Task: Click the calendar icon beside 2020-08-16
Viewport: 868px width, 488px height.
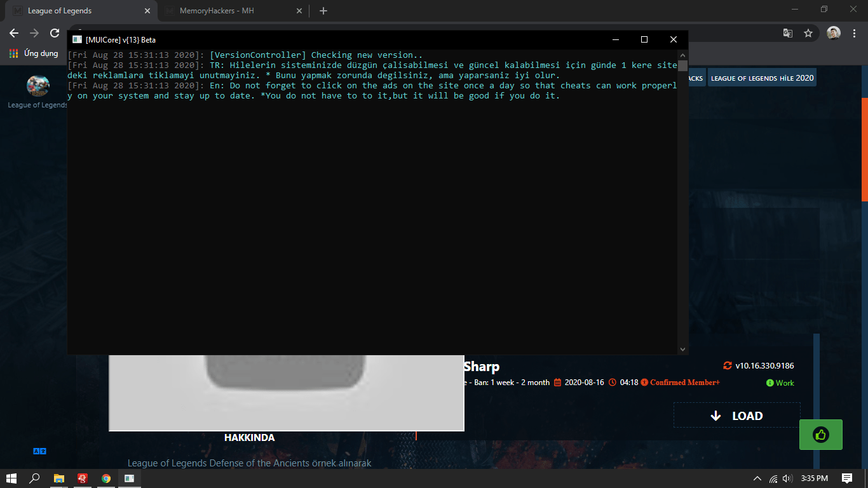Action: [558, 383]
